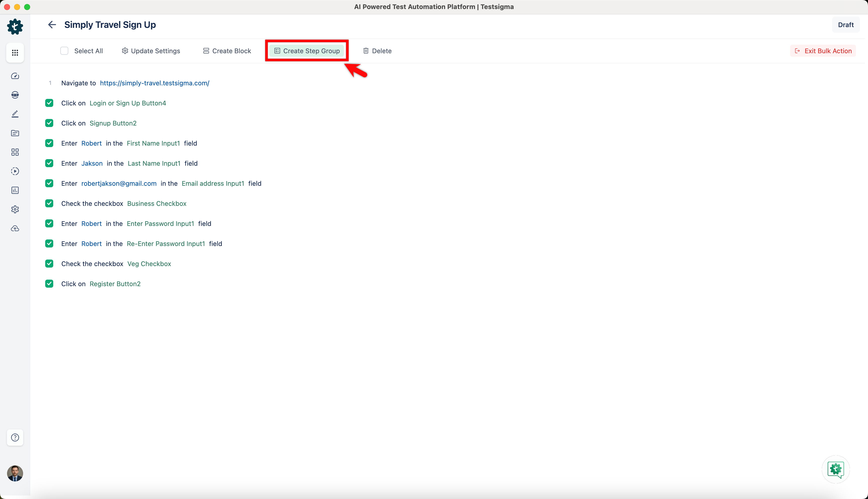The height and width of the screenshot is (499, 868).
Task: Uncheck the Enter Robert First Name step
Action: tap(49, 143)
